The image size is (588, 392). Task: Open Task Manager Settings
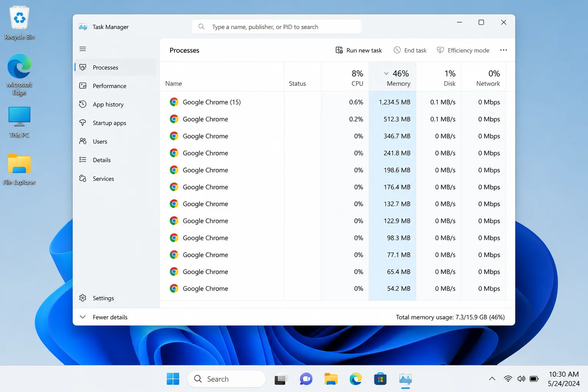pyautogui.click(x=115, y=298)
